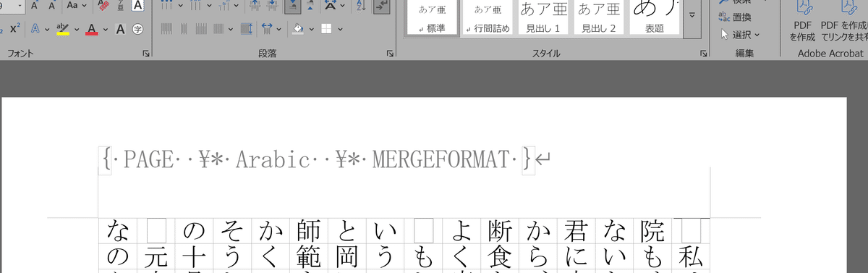Apply the 行間詰め style

488,17
